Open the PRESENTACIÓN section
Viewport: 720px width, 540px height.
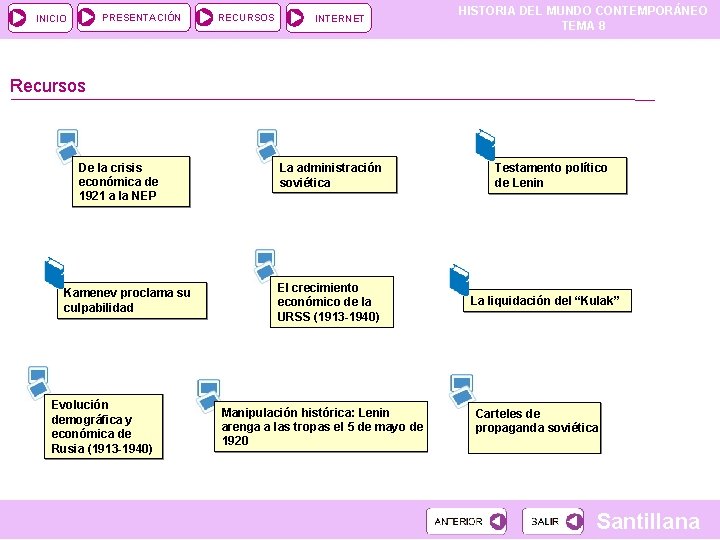[134, 17]
